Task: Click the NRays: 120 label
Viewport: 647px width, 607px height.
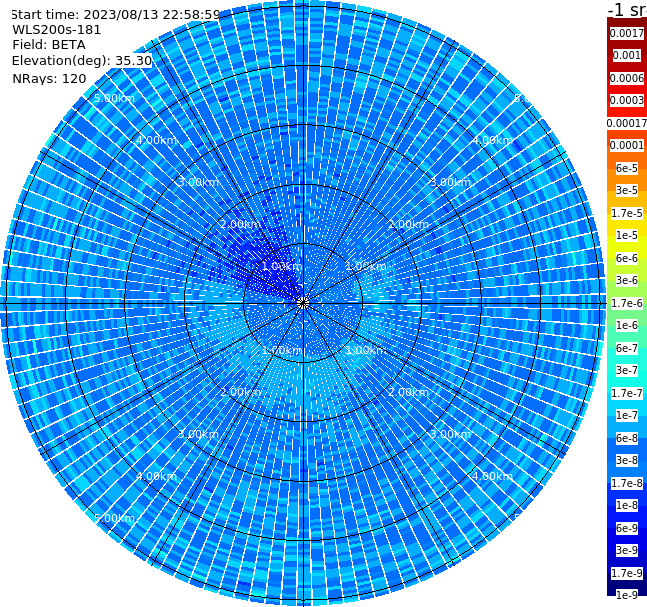Action: click(x=49, y=78)
